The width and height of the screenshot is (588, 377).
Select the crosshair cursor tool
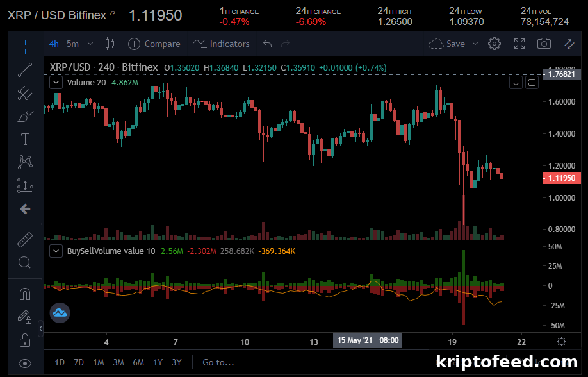coord(25,47)
